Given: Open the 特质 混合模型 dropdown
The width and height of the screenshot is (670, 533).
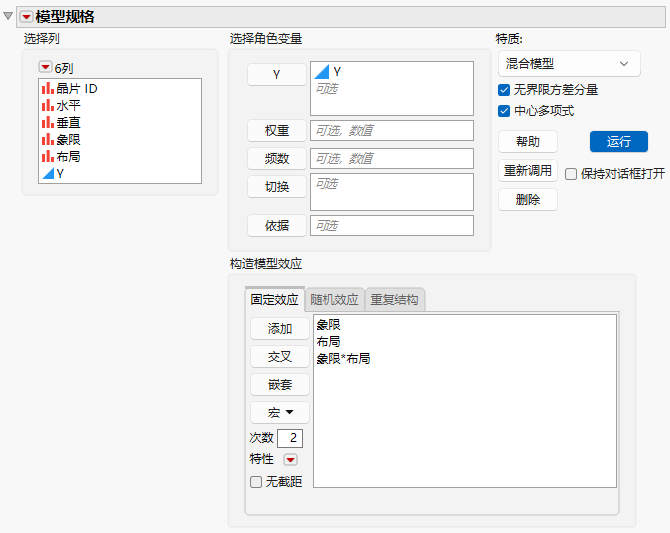Looking at the screenshot, I should point(569,64).
